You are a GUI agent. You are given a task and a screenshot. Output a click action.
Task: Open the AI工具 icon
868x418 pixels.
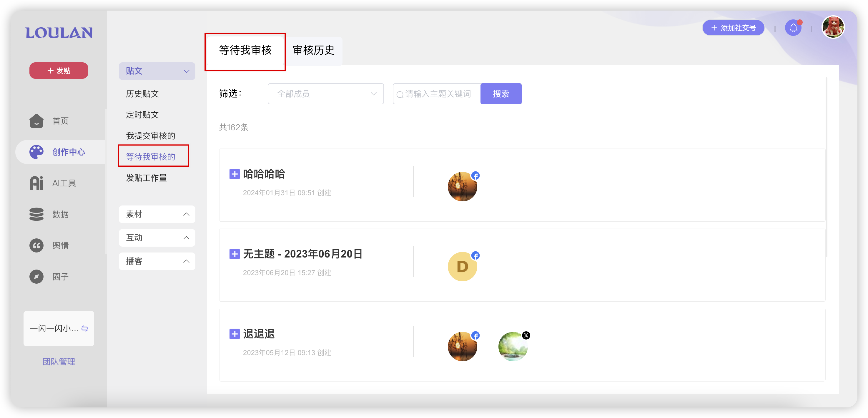[x=36, y=183]
